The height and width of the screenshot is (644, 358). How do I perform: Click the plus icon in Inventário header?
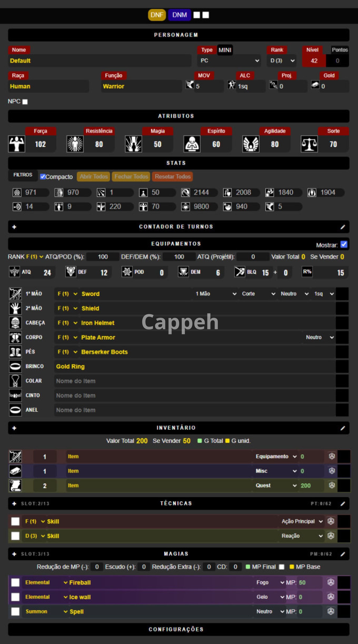point(14,428)
